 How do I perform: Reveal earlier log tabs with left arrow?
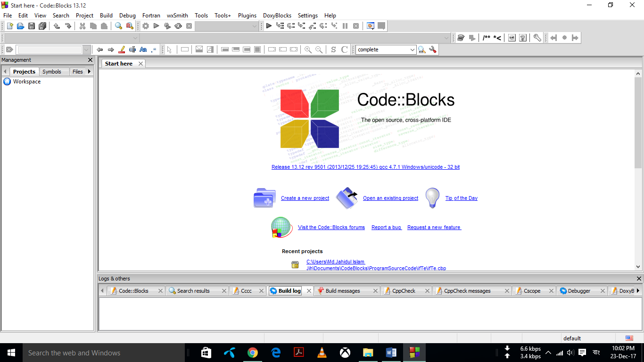click(x=102, y=291)
